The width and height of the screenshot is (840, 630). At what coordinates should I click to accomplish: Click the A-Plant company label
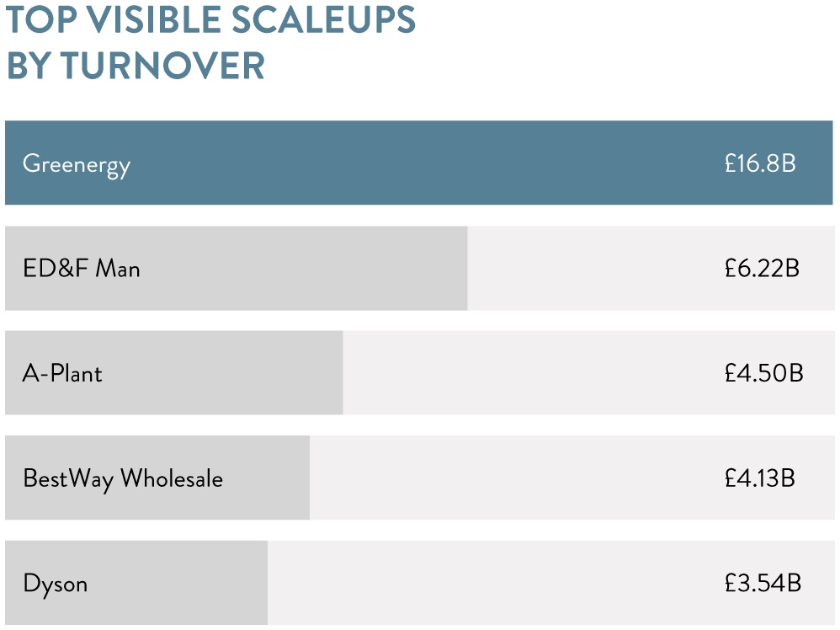point(62,373)
